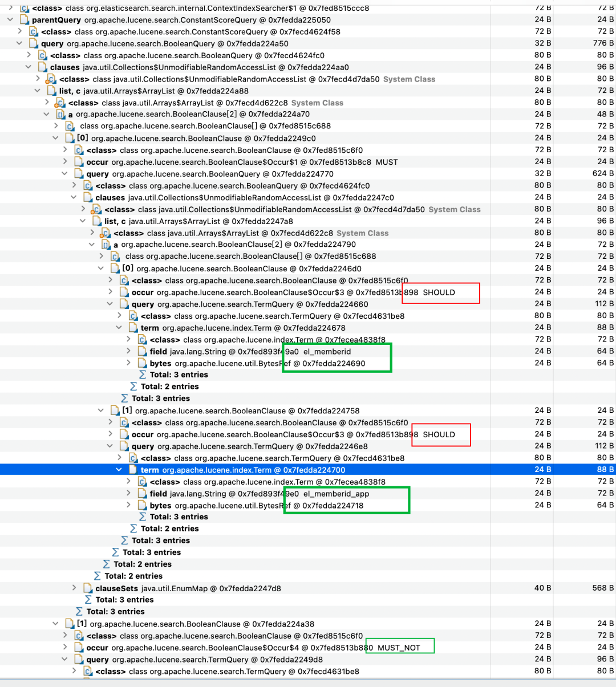
Task: Click the icon of term @ 0x7fedda224678
Action: [x=133, y=328]
